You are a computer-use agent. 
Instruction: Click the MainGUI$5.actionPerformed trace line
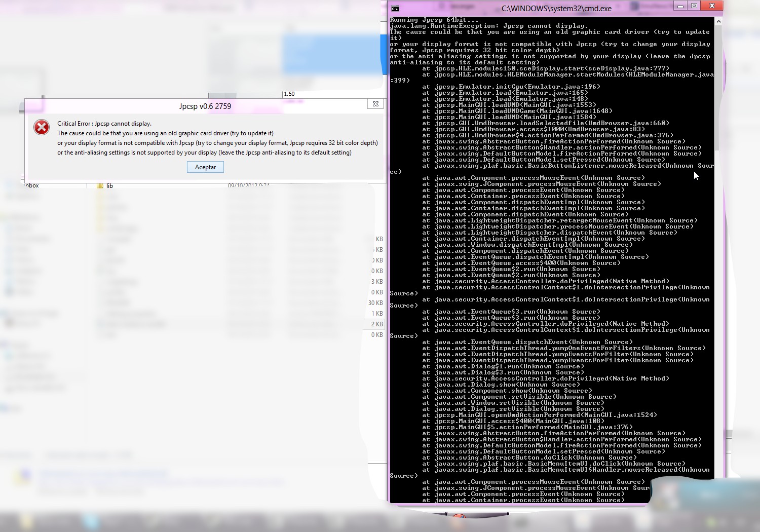[527, 427]
